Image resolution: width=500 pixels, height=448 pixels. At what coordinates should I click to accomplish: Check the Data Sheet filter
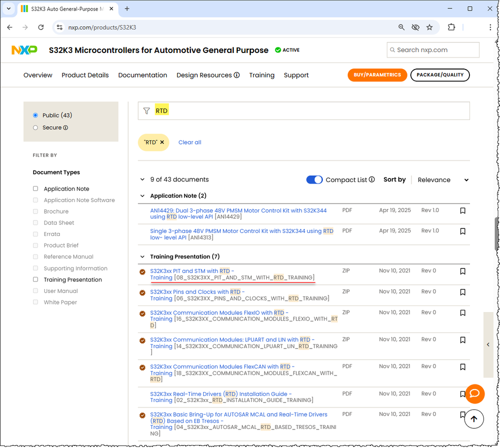(x=36, y=222)
